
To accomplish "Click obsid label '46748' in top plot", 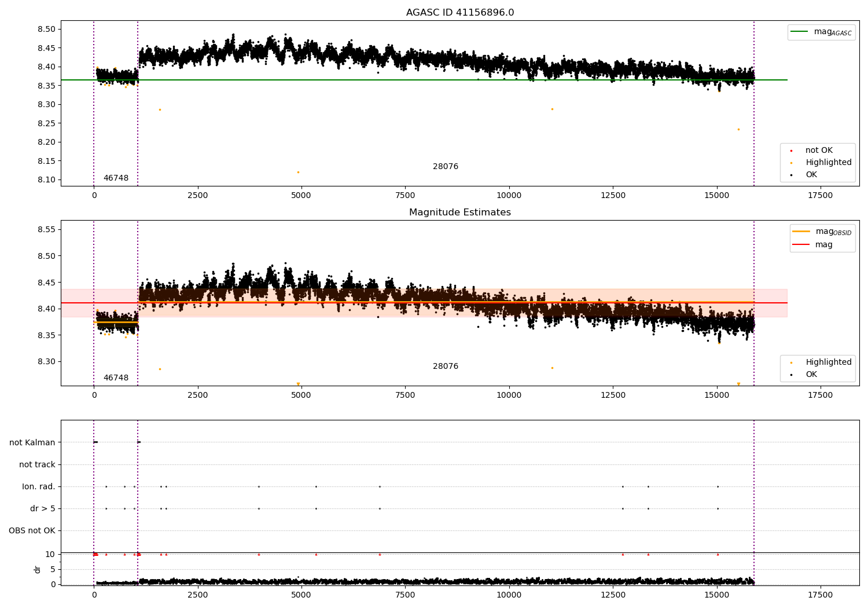I will pyautogui.click(x=116, y=178).
